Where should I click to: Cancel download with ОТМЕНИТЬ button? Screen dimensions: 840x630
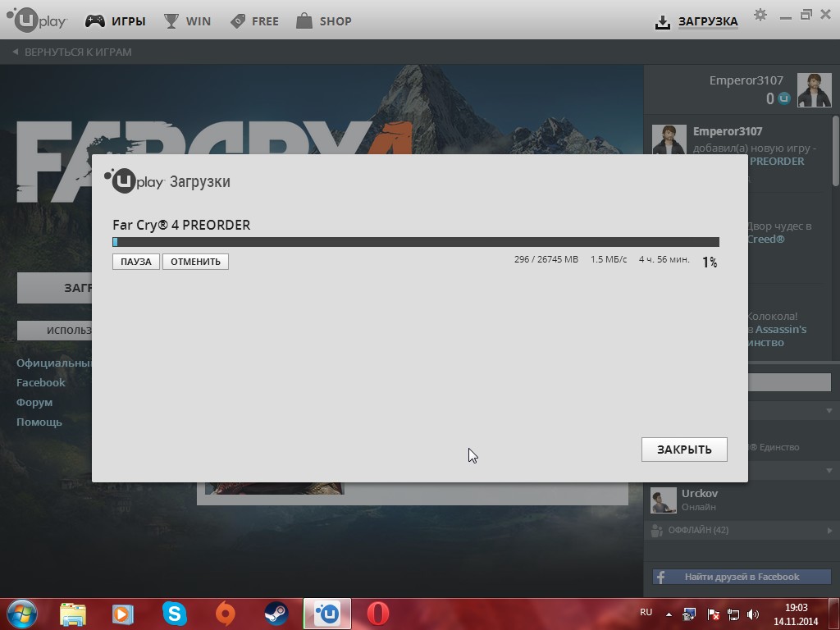click(x=195, y=262)
